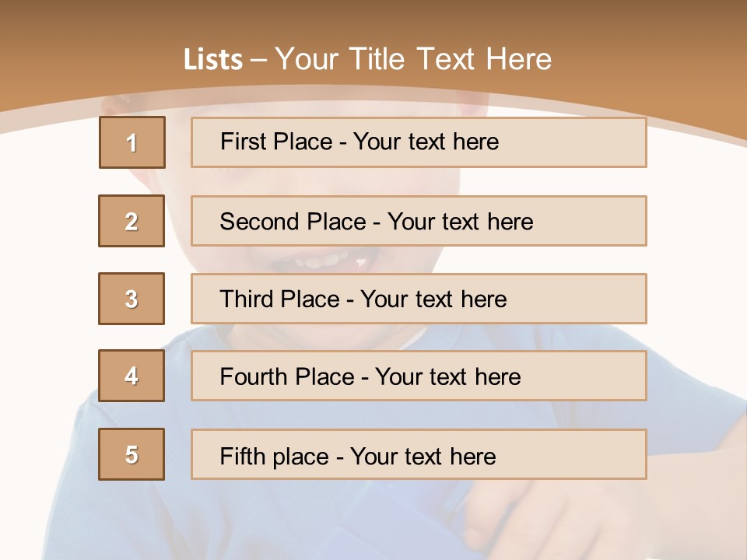Click the number 5 square
The height and width of the screenshot is (560, 747).
(x=132, y=454)
